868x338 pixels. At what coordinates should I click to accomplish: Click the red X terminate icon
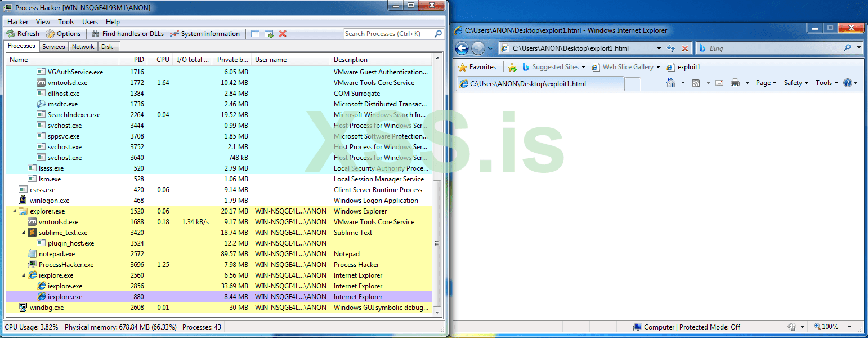click(283, 34)
